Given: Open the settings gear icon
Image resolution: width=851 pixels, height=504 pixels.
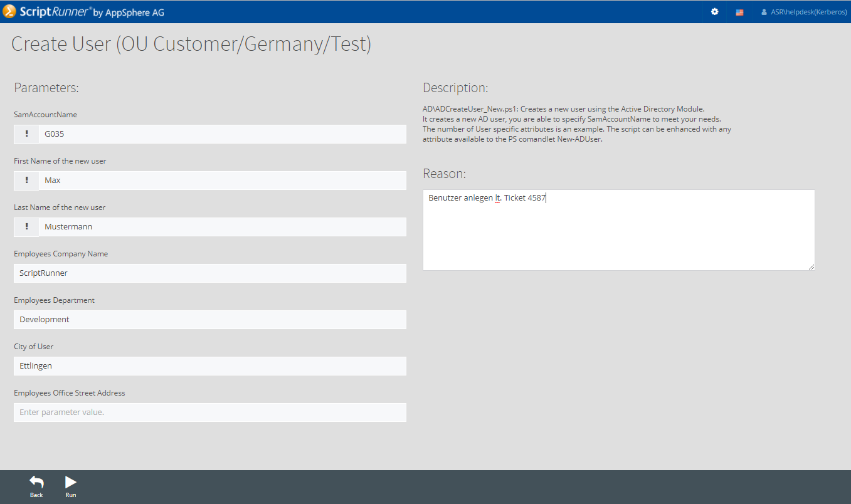Looking at the screenshot, I should pyautogui.click(x=714, y=11).
